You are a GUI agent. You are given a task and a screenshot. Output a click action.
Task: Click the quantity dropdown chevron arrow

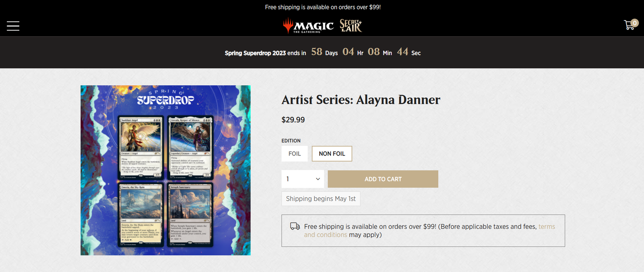click(318, 179)
